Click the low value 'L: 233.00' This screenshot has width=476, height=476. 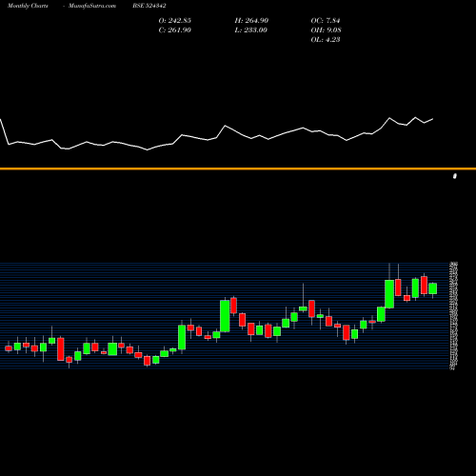coord(251,30)
